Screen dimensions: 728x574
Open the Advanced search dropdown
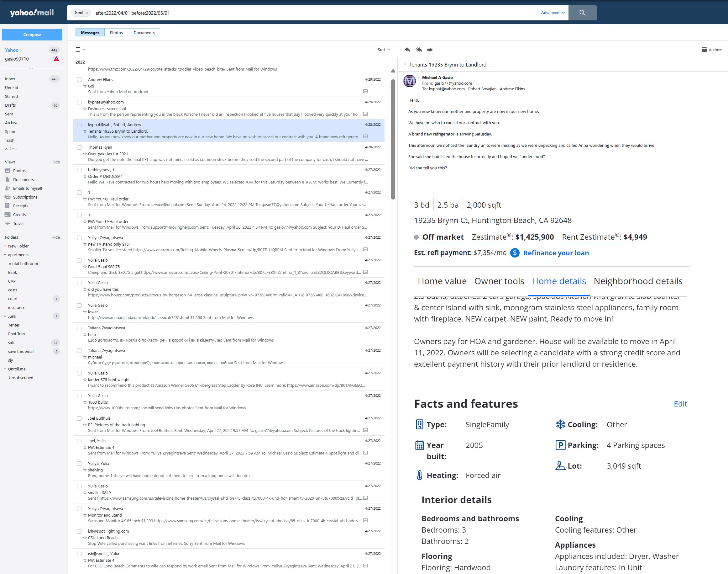[553, 13]
